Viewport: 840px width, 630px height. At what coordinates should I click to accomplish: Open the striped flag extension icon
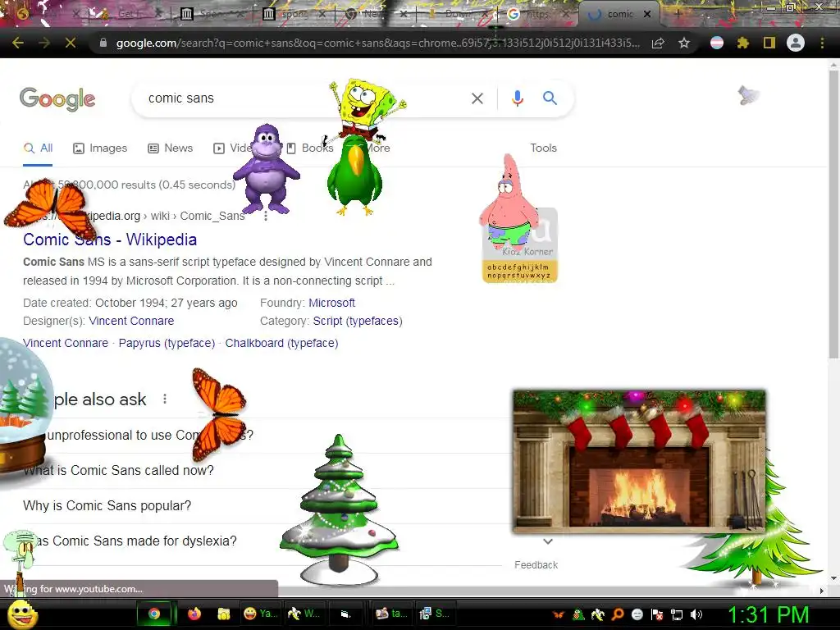[x=717, y=43]
